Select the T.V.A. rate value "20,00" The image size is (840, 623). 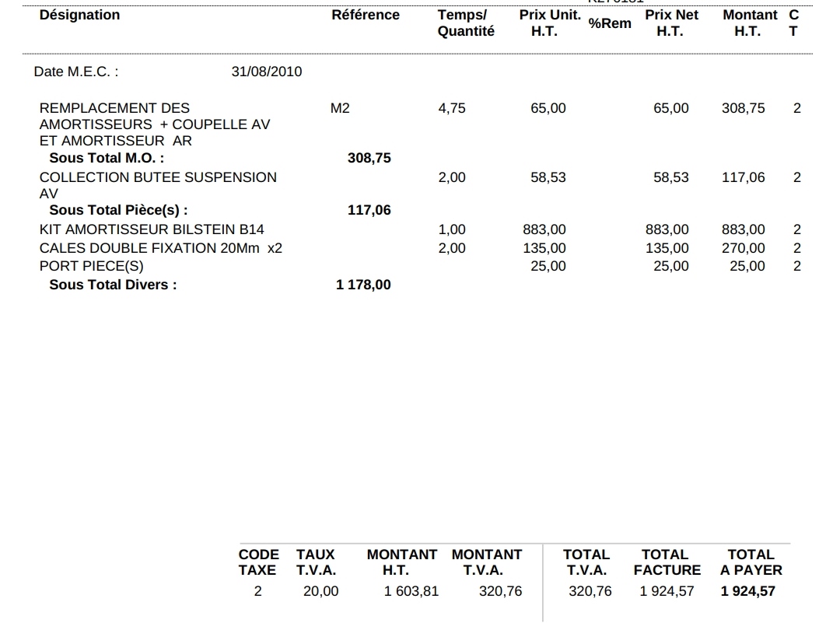click(321, 591)
